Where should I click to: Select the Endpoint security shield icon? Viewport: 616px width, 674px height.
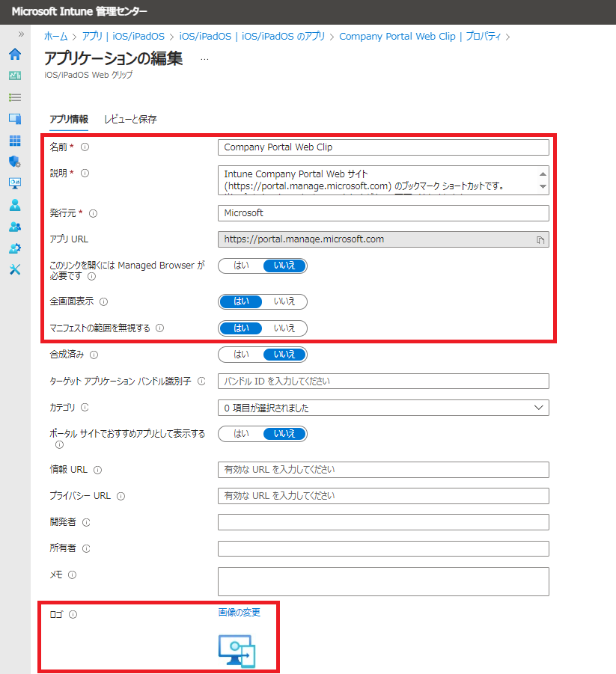pos(14,162)
